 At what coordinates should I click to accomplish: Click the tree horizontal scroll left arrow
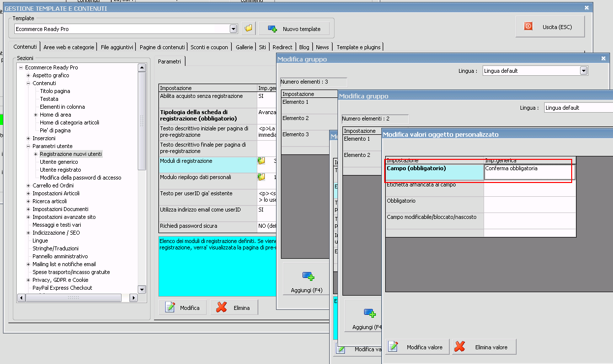(x=21, y=298)
